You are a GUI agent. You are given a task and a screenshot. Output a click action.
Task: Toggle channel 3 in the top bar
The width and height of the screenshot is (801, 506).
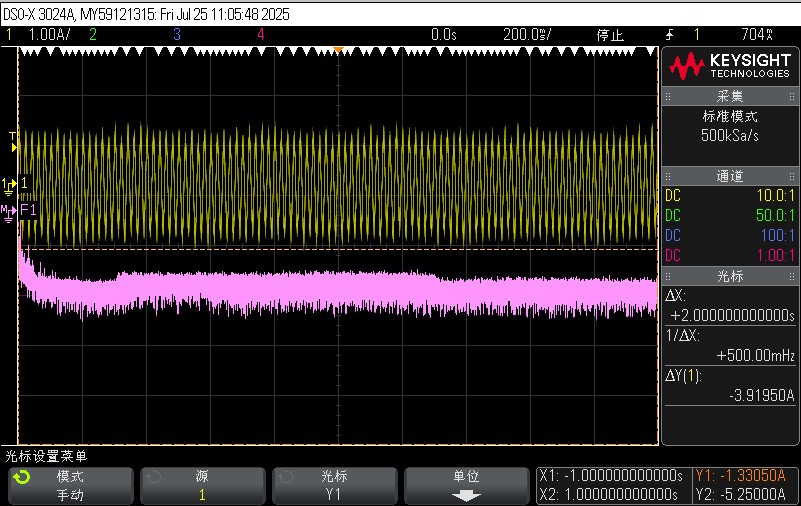pyautogui.click(x=177, y=34)
